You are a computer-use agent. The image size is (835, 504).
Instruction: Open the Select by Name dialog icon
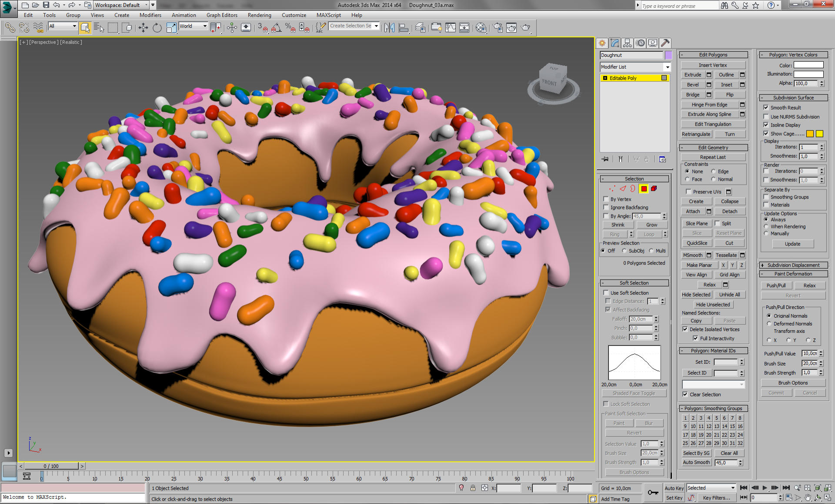[99, 28]
